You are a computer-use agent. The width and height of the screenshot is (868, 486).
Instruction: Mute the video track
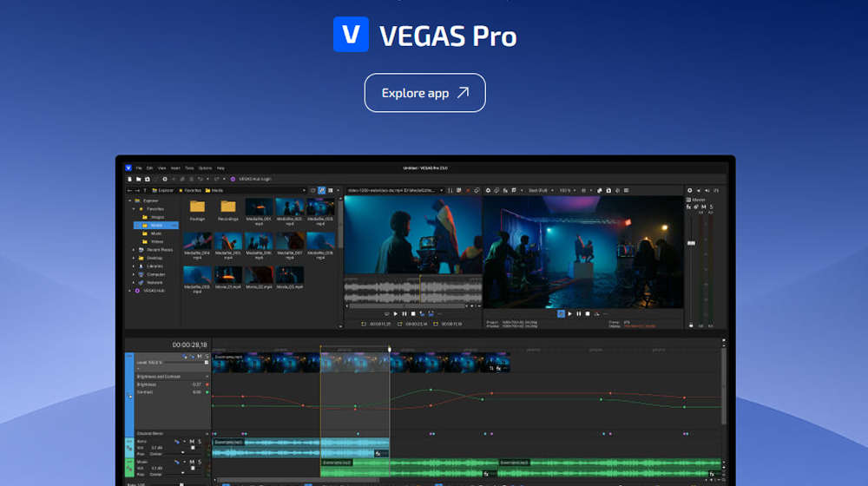coord(200,356)
